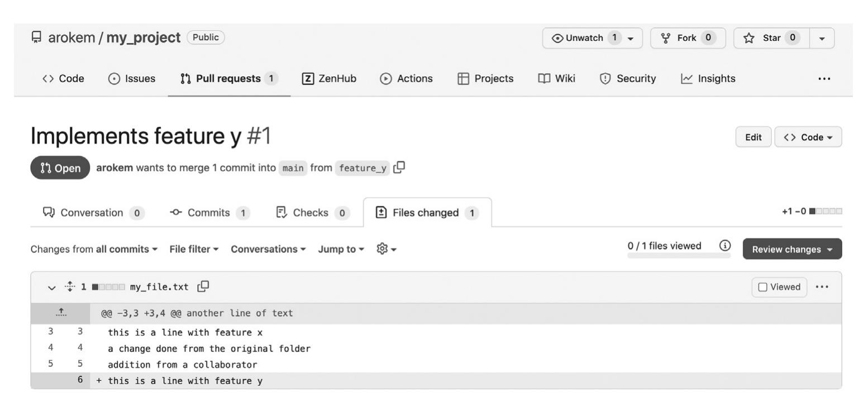Open the Review changes dropdown

[x=791, y=249]
